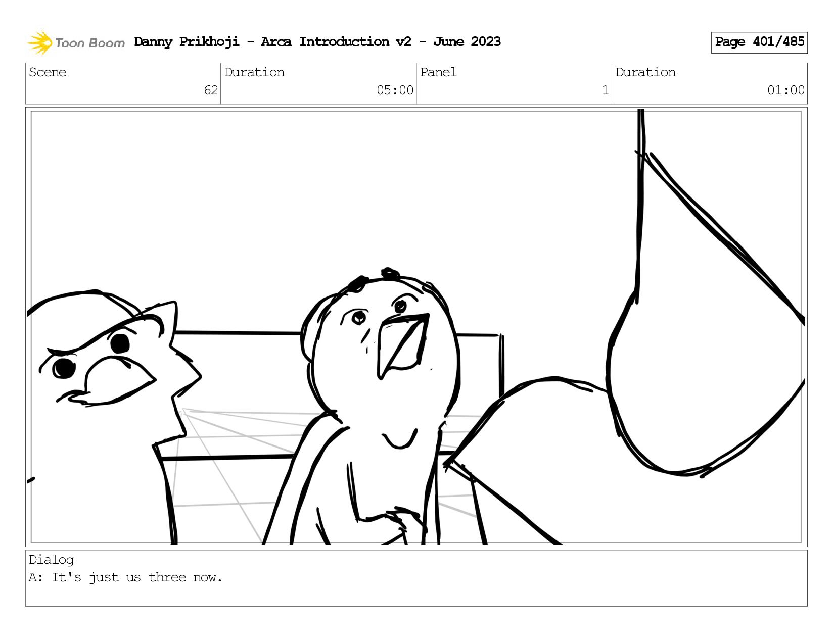Click the 'Panel' header label

[x=438, y=72]
